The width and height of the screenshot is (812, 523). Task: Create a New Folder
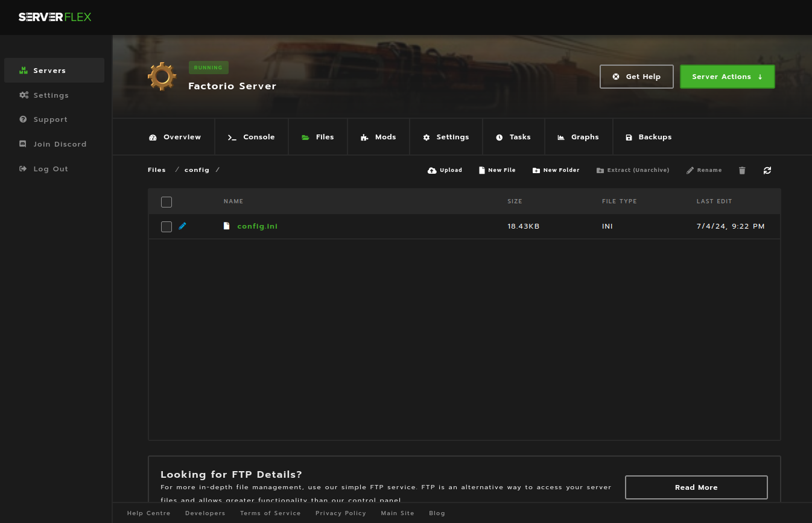click(556, 170)
